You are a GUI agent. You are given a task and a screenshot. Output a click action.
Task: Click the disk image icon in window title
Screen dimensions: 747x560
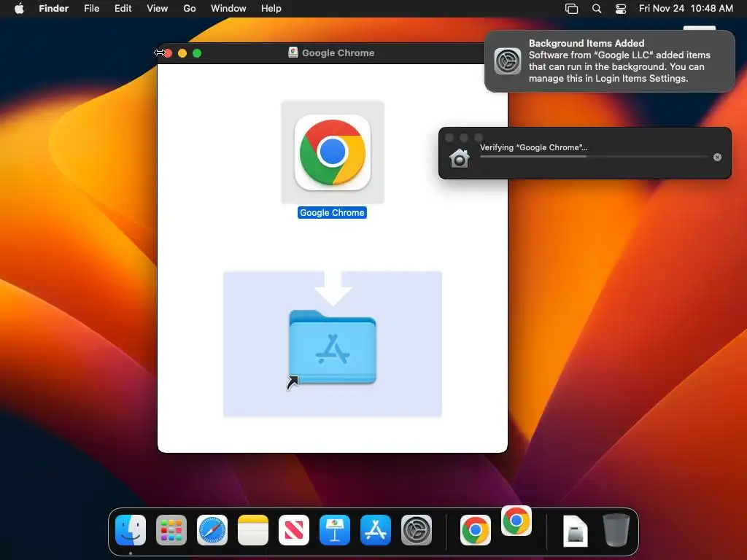(x=293, y=52)
